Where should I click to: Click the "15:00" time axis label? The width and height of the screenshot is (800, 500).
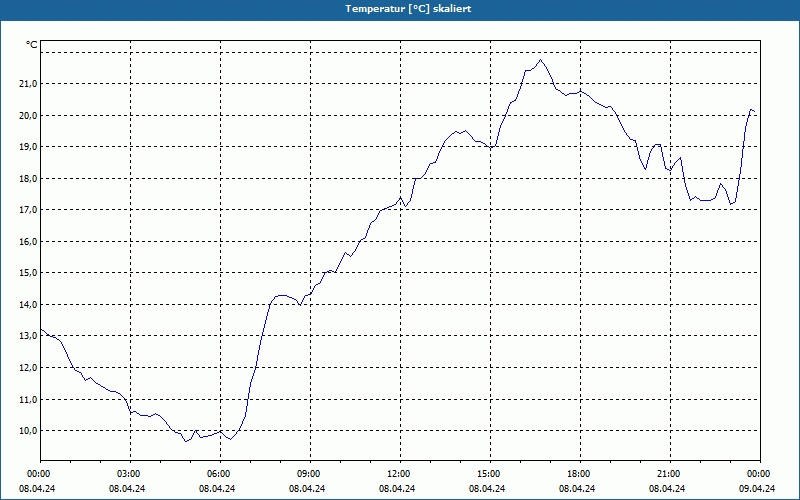(x=488, y=474)
